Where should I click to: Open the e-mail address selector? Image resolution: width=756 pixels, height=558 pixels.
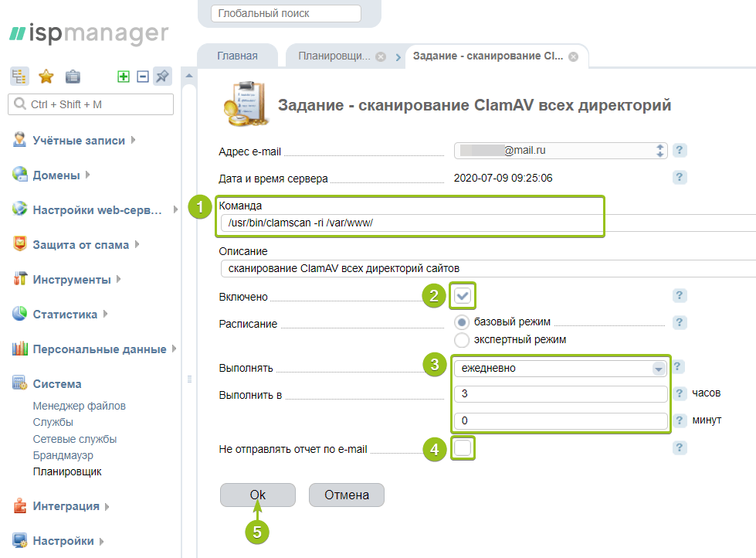tap(561, 151)
